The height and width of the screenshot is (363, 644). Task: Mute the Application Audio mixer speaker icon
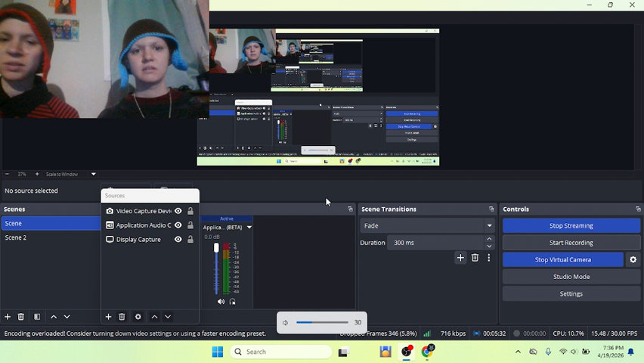221,302
